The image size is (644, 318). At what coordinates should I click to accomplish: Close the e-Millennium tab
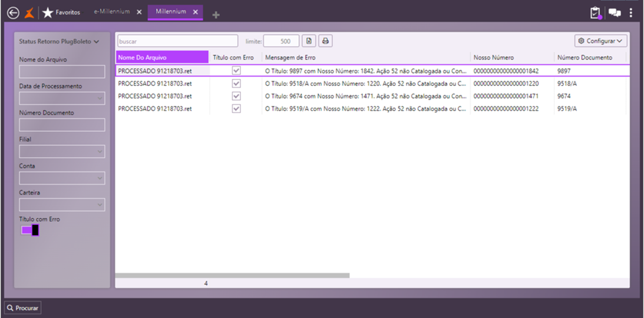[x=139, y=12]
